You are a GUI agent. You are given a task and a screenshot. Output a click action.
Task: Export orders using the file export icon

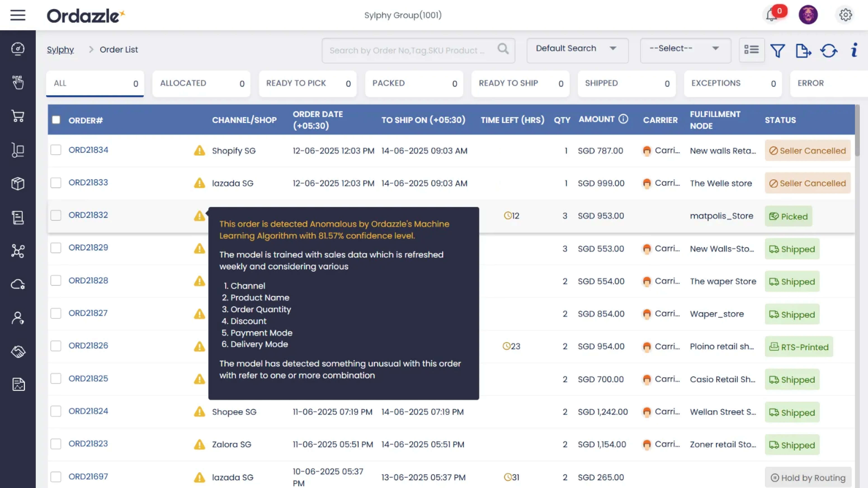(x=804, y=51)
